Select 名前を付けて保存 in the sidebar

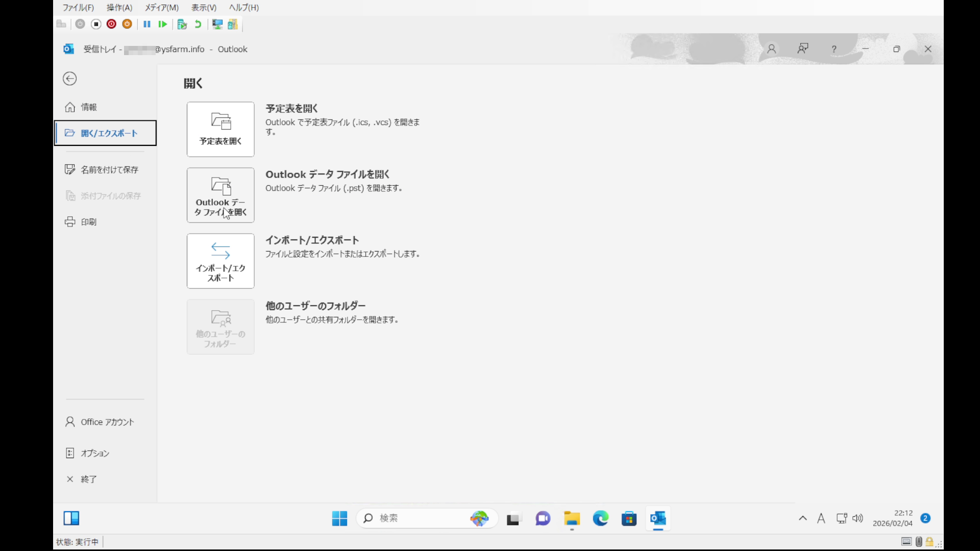(109, 169)
